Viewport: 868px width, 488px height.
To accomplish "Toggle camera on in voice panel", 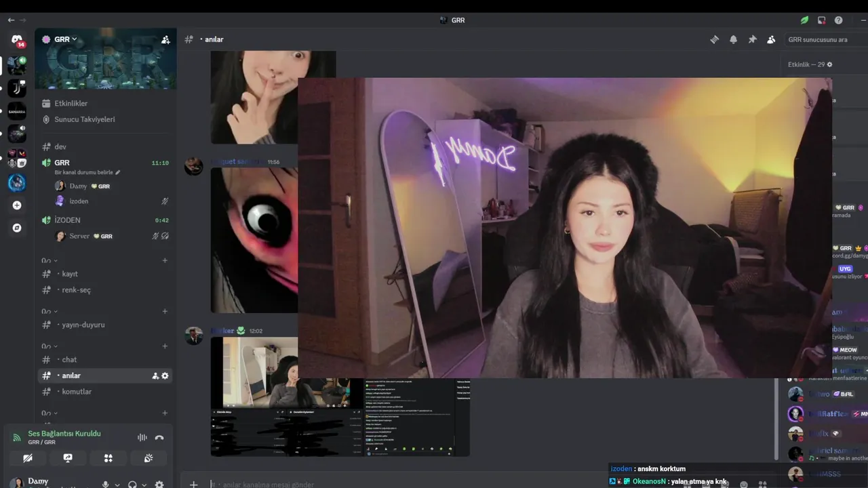I will click(x=28, y=458).
